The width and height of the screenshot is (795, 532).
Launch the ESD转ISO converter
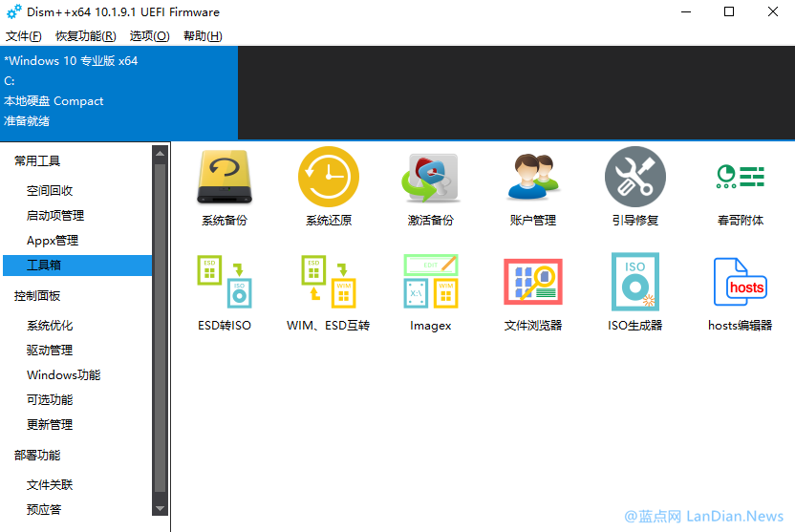tap(225, 293)
